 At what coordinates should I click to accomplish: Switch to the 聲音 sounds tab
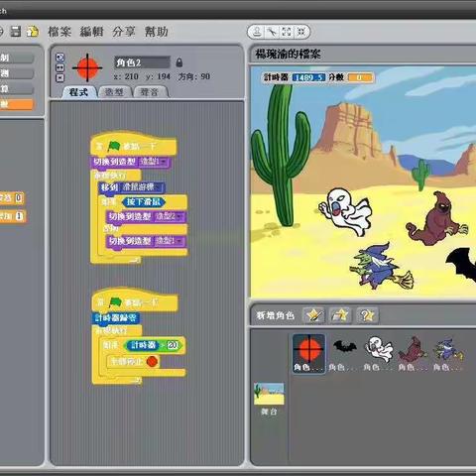[x=150, y=92]
